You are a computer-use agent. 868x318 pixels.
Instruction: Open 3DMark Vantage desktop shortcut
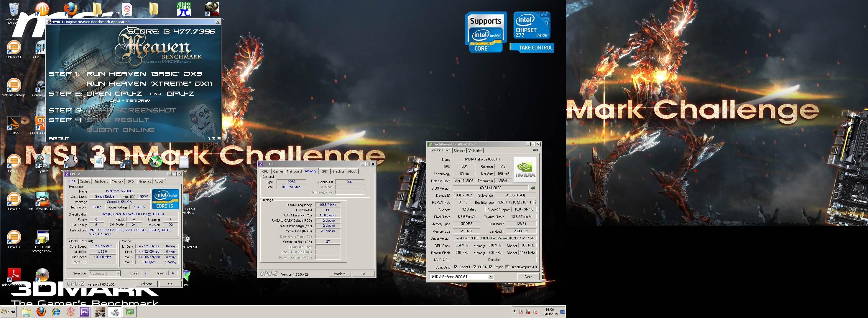[14, 87]
